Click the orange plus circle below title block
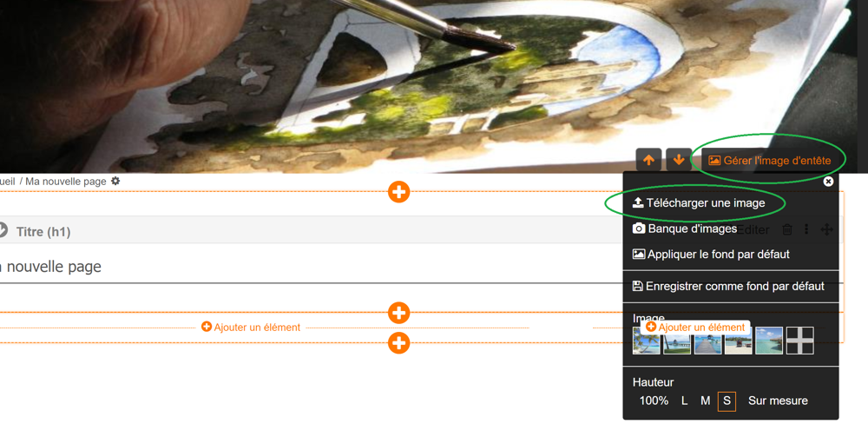The height and width of the screenshot is (424, 868). click(398, 313)
